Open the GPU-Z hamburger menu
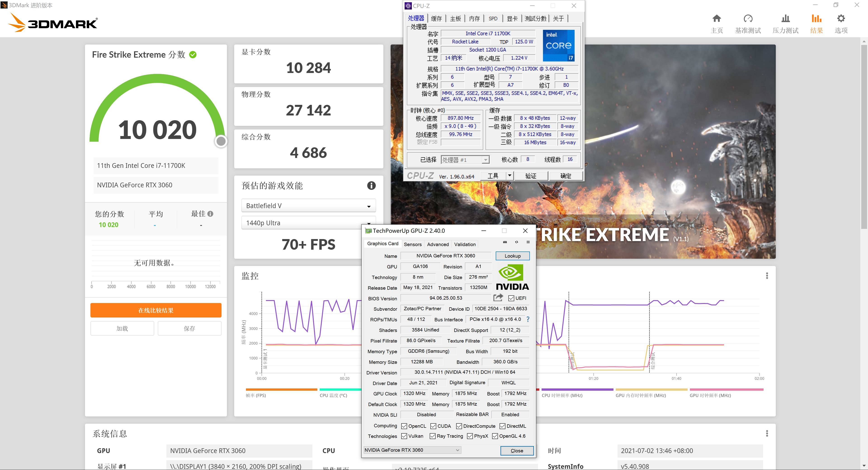The image size is (868, 470). (528, 242)
